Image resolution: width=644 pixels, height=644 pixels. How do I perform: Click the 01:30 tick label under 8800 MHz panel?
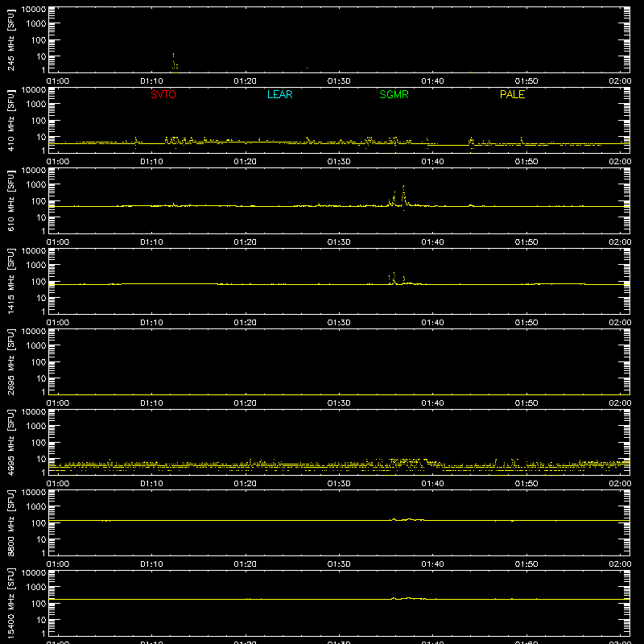[x=339, y=564]
